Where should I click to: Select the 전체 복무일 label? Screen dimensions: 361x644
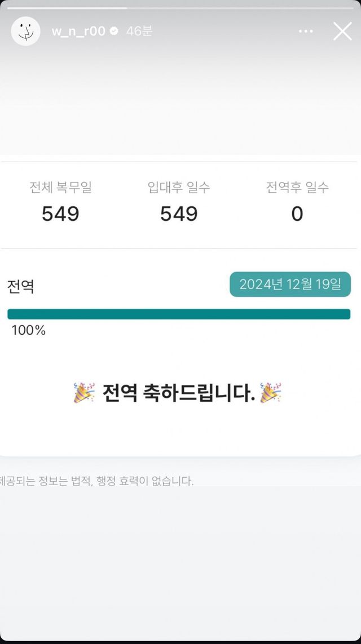click(60, 188)
